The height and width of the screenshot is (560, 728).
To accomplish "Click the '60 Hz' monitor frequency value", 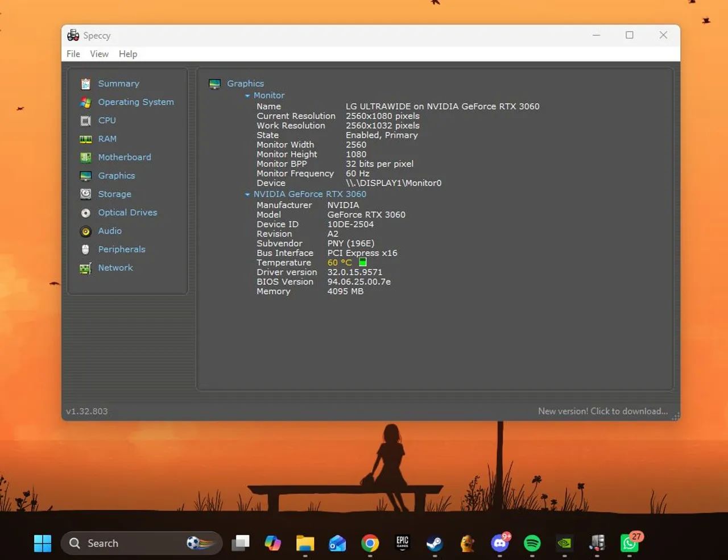I will [358, 173].
